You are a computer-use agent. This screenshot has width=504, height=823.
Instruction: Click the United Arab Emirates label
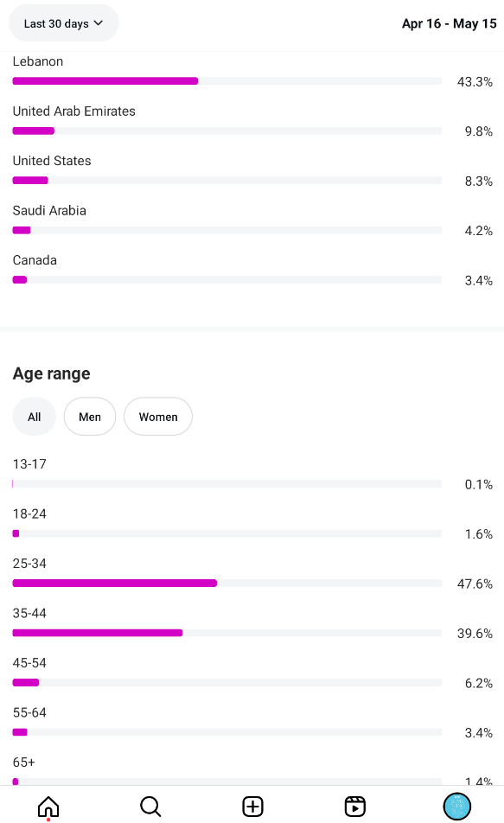coord(74,112)
